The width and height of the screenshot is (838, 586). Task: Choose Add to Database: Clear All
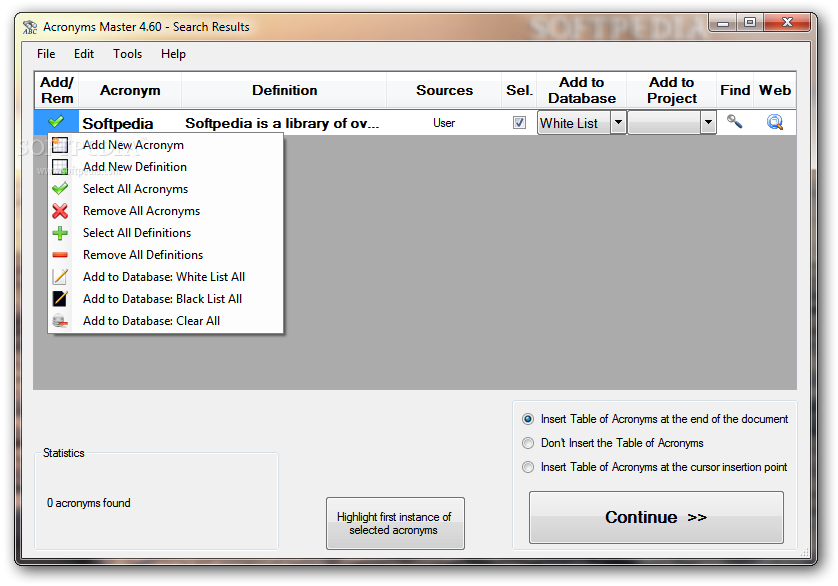coord(166,321)
